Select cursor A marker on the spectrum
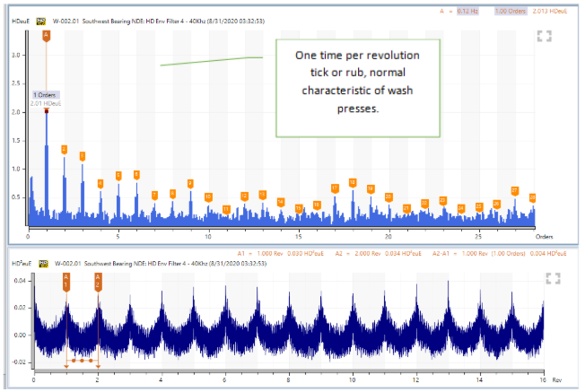The height and width of the screenshot is (392, 585). (x=46, y=35)
